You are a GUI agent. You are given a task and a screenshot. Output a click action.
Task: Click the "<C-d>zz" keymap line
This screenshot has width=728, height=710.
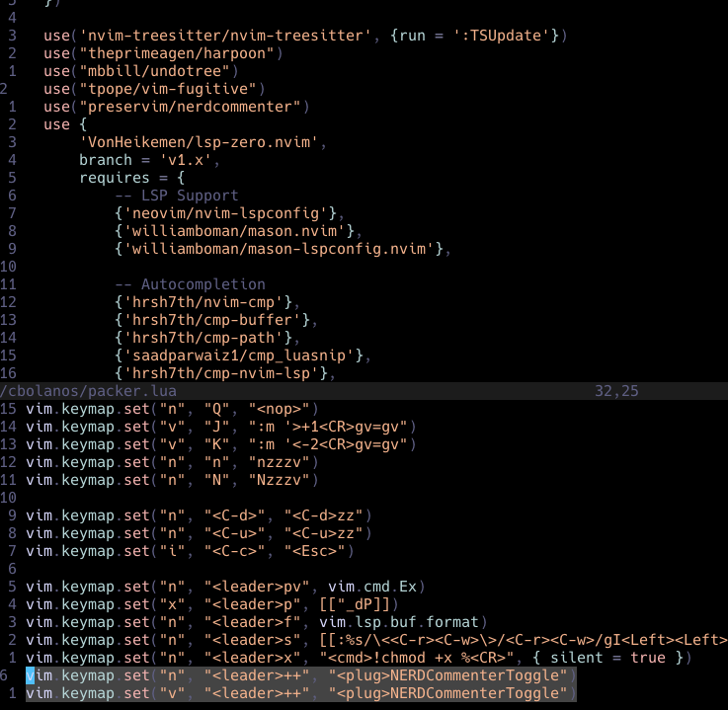(199, 515)
